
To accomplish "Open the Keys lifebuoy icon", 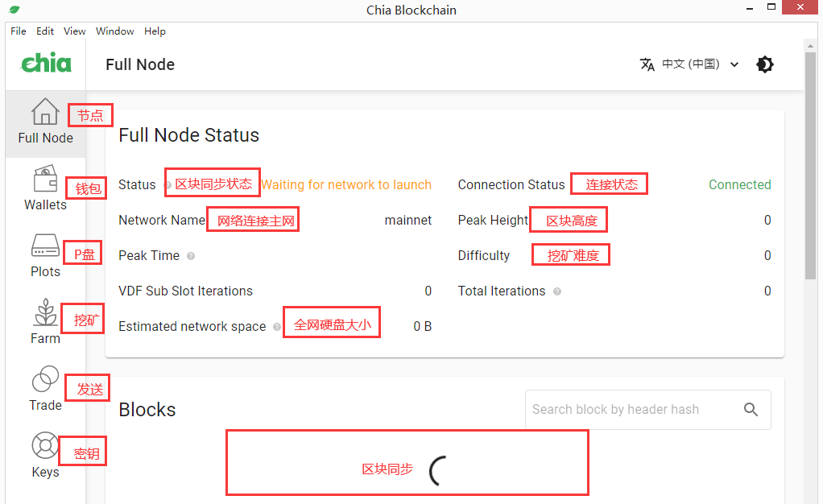I will click(x=45, y=446).
